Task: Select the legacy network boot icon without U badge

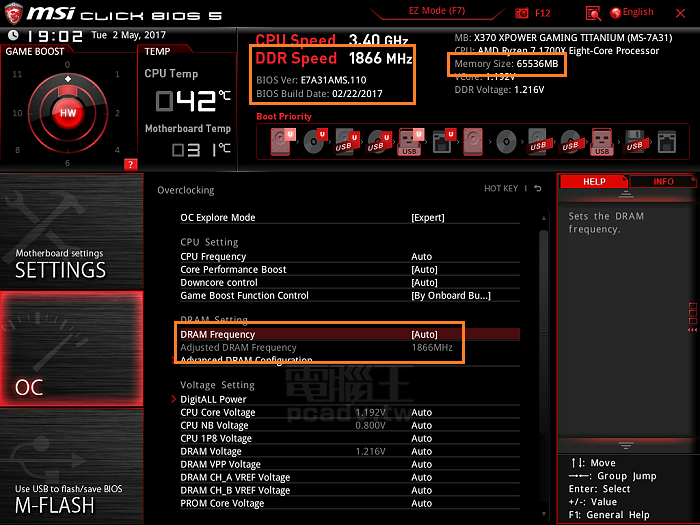Action: tap(667, 142)
